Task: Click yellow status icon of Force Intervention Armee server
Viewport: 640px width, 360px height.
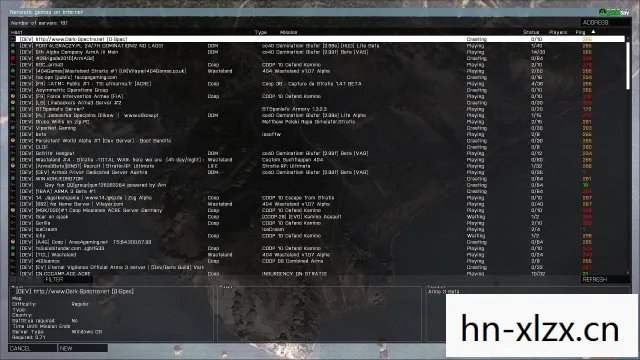Action: point(13,96)
